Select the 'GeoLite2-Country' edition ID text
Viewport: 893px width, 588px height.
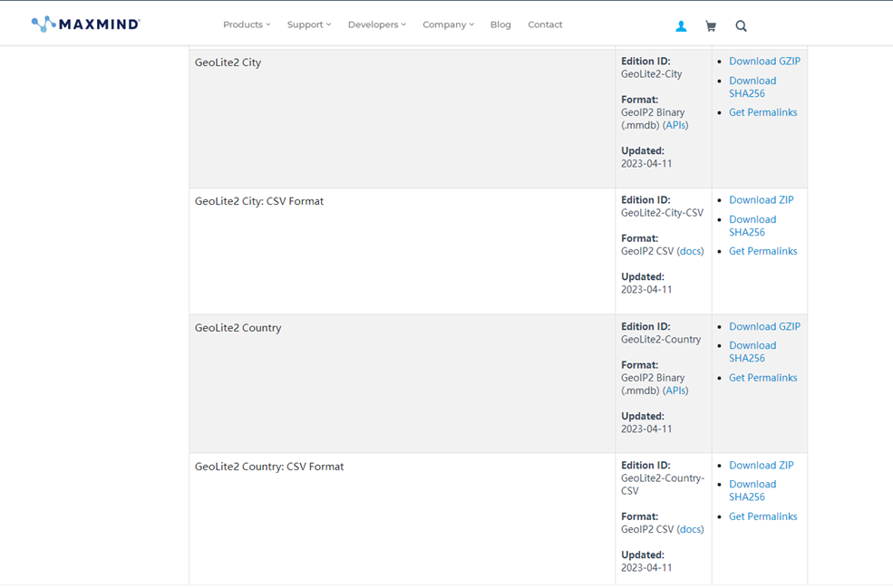pos(661,339)
